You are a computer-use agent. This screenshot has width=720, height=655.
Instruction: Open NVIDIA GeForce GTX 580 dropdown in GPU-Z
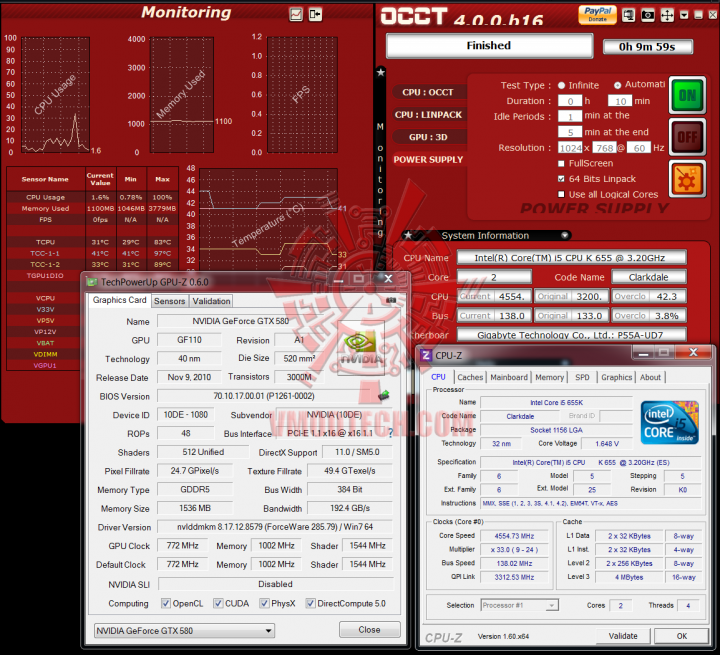point(184,631)
